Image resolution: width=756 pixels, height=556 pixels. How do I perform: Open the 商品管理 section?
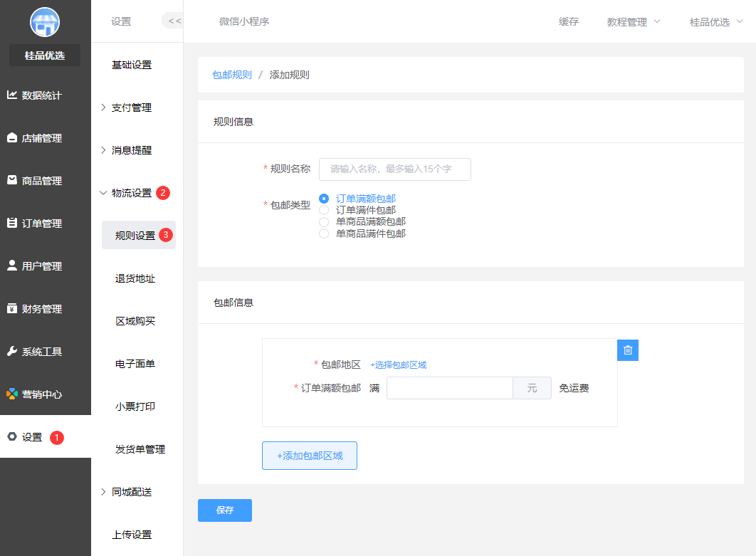click(45, 180)
